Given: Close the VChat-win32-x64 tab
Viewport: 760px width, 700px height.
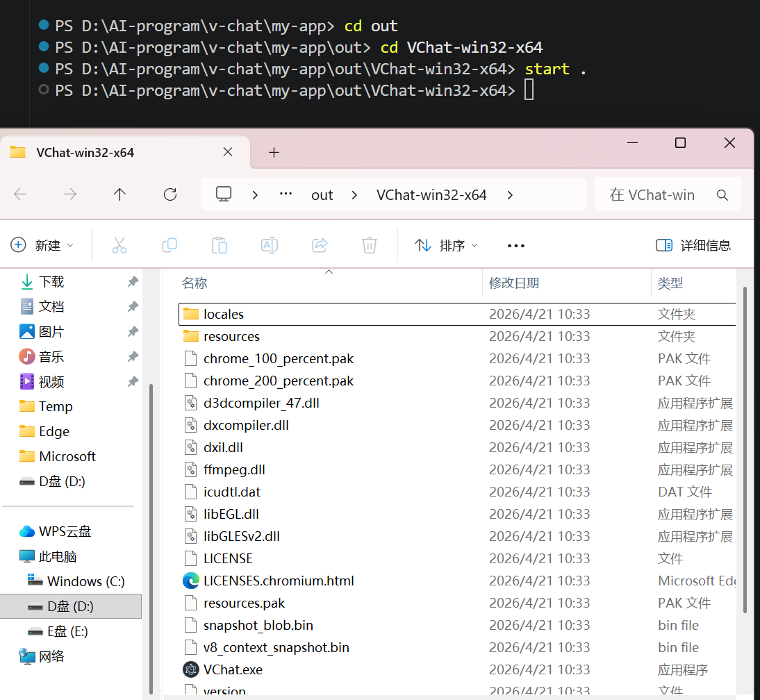Looking at the screenshot, I should click(228, 152).
